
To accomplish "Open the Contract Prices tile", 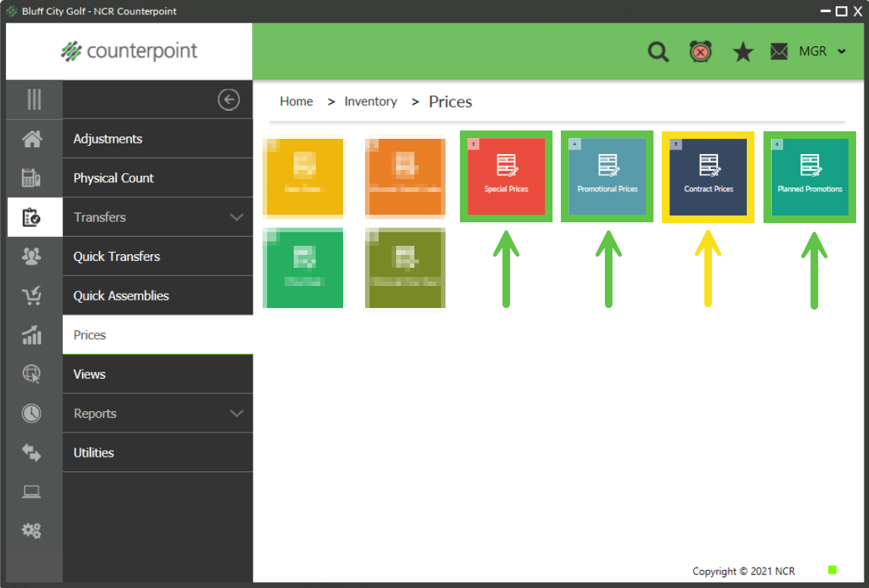I will (708, 177).
